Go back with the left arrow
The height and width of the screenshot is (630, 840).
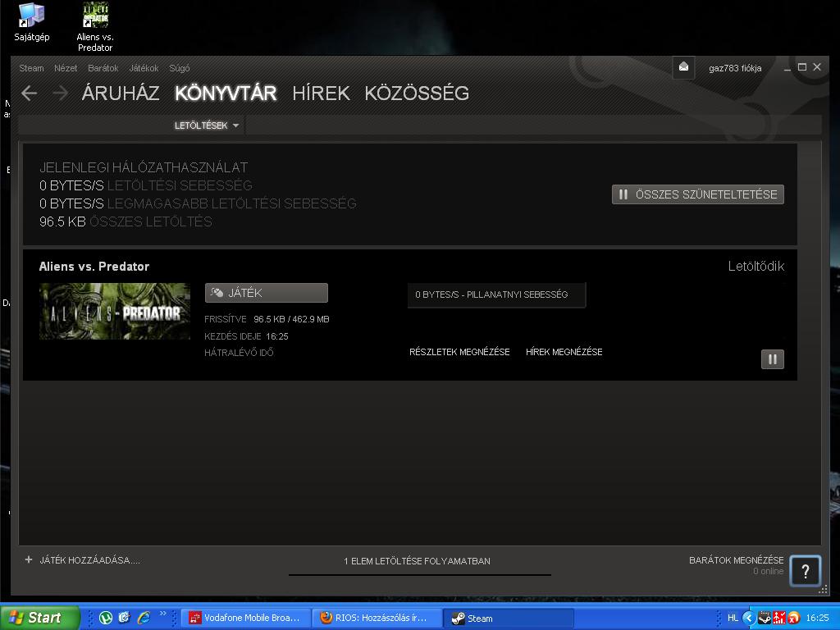[x=30, y=94]
